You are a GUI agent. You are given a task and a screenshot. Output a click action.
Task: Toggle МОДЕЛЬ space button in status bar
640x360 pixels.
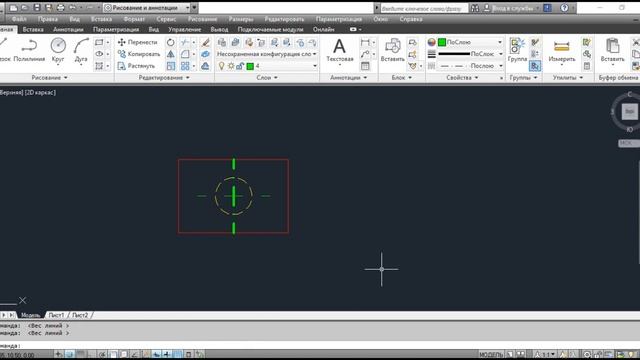pos(491,354)
